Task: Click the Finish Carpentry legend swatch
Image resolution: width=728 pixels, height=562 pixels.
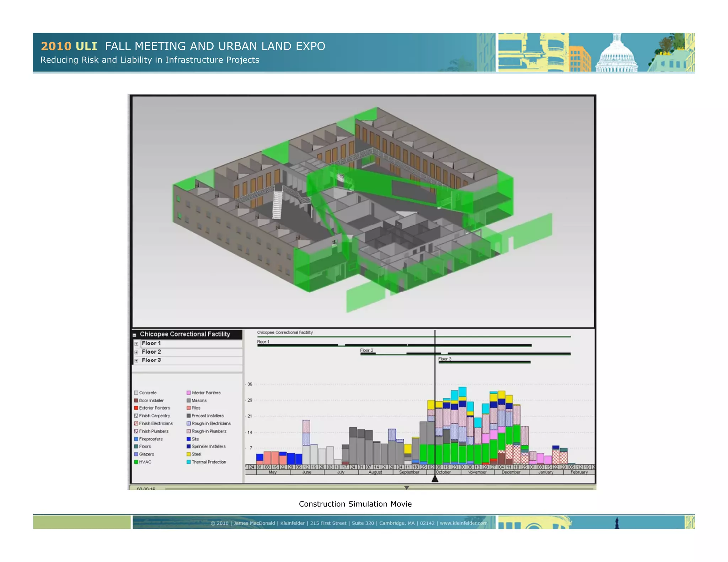Action: [x=136, y=416]
